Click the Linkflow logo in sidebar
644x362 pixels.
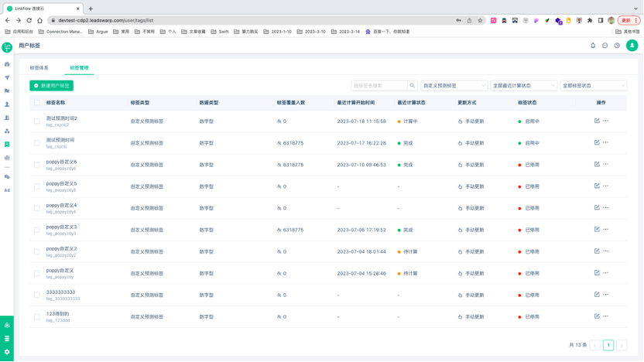point(7,47)
